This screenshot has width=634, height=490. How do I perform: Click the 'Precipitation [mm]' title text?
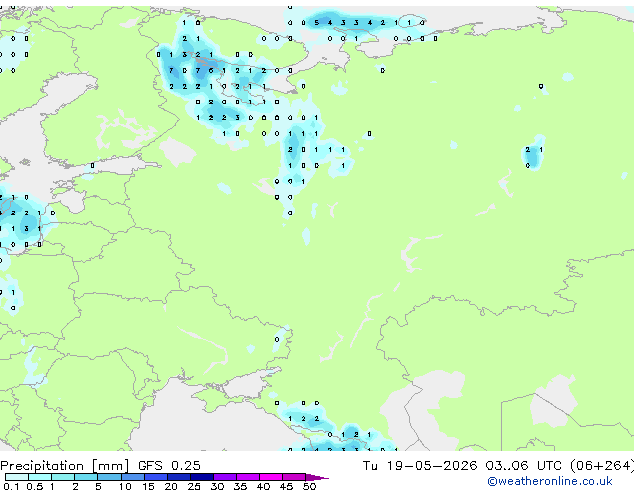65,466
